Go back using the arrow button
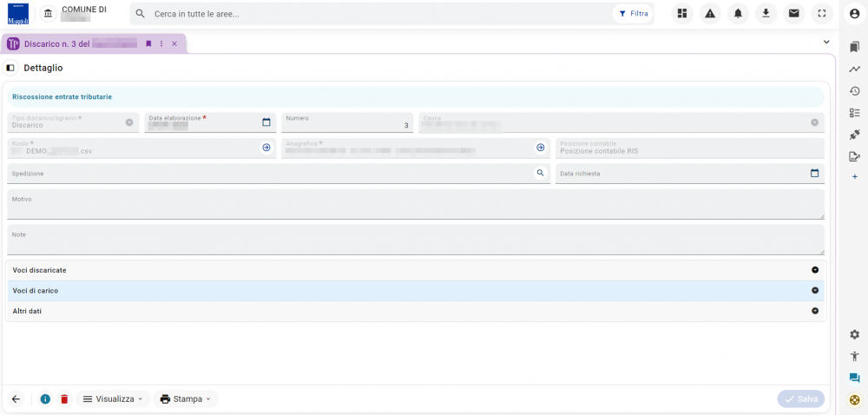 (x=16, y=399)
